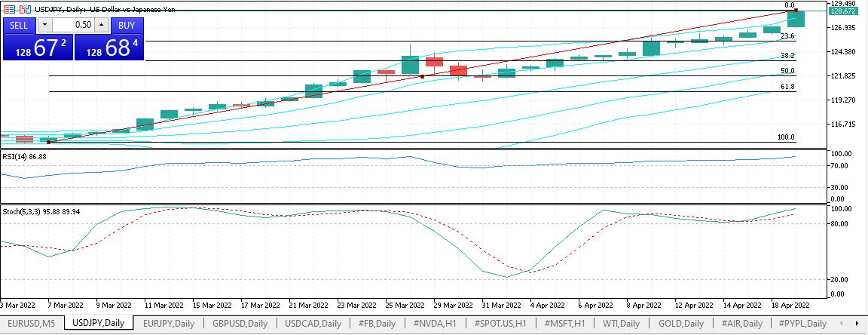Click the 126.935 price axis label
The width and height of the screenshot is (868, 335).
point(842,28)
